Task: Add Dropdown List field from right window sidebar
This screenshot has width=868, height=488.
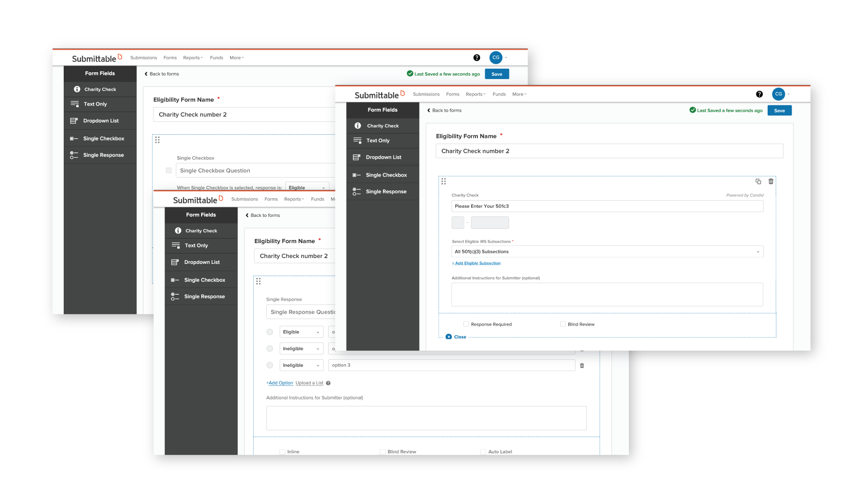Action: 383,157
